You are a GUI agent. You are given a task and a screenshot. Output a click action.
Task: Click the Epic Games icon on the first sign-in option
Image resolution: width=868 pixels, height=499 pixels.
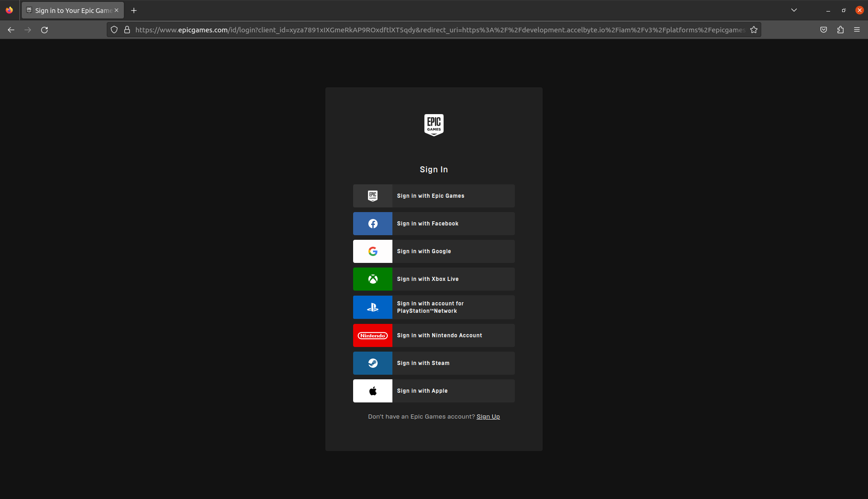pos(373,196)
